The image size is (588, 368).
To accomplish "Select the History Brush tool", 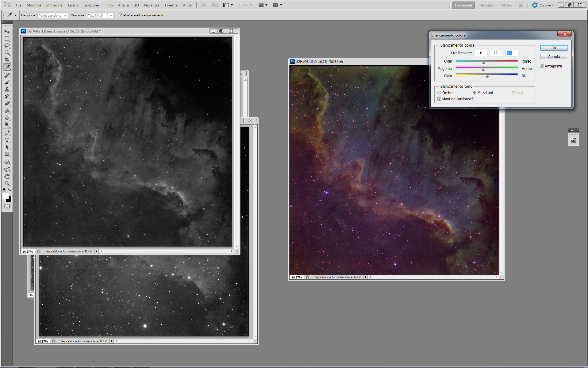I will [x=7, y=96].
